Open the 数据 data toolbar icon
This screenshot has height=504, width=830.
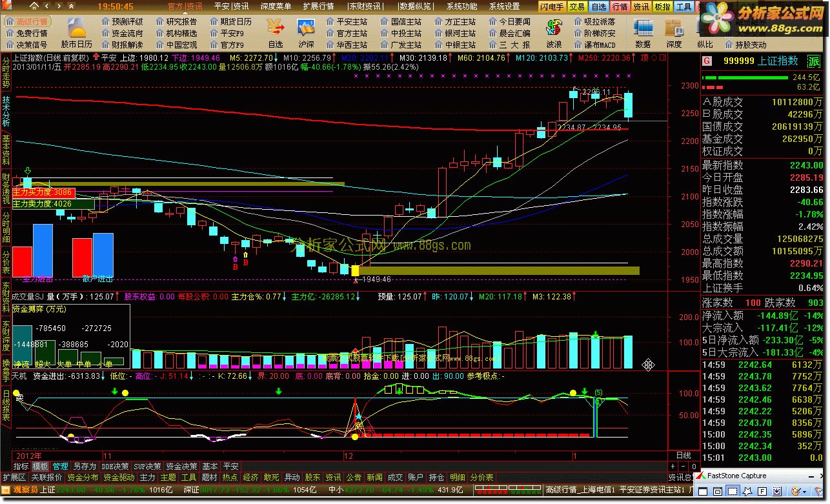(x=643, y=33)
